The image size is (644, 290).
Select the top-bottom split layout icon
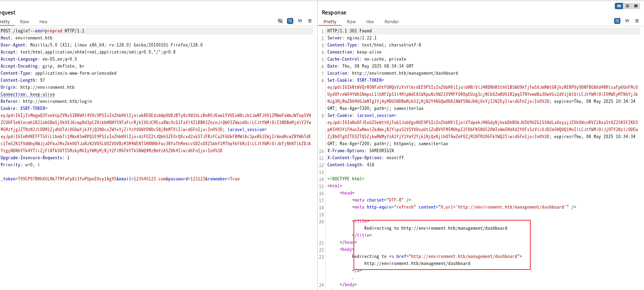pyautogui.click(x=627, y=6)
